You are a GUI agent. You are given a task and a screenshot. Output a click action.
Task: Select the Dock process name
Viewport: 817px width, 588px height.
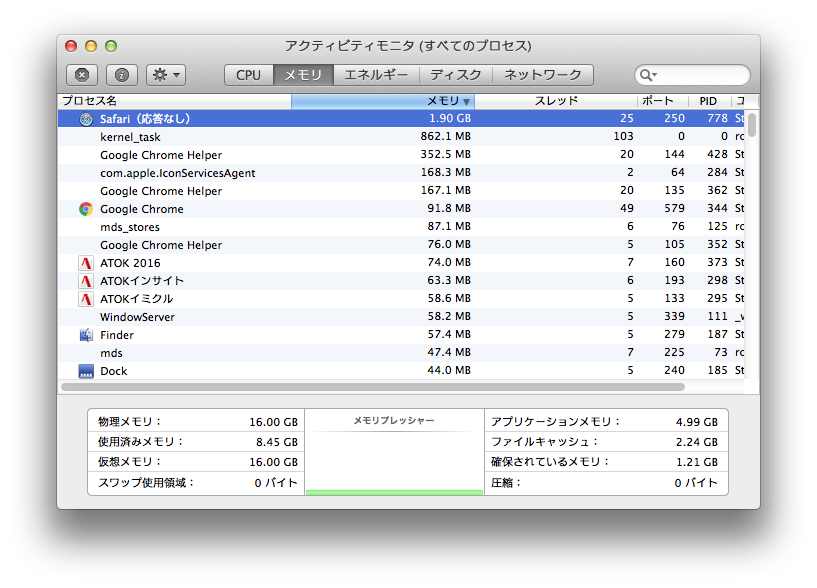point(114,371)
